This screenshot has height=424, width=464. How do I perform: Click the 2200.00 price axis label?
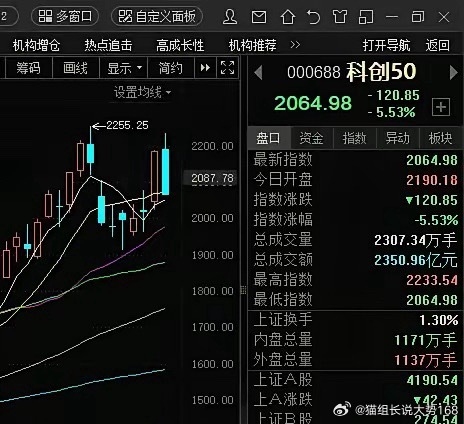(x=212, y=146)
